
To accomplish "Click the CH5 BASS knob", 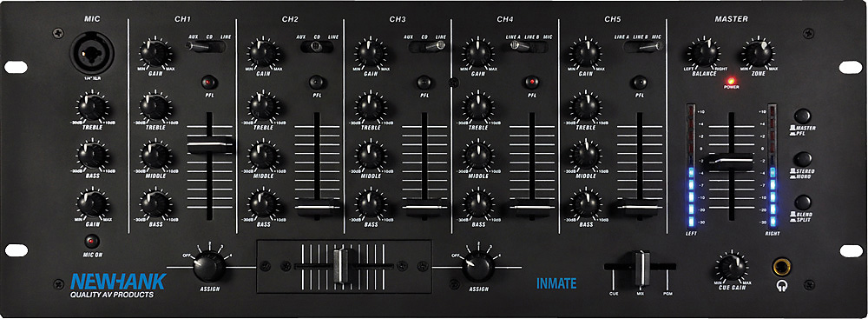I will click(586, 204).
